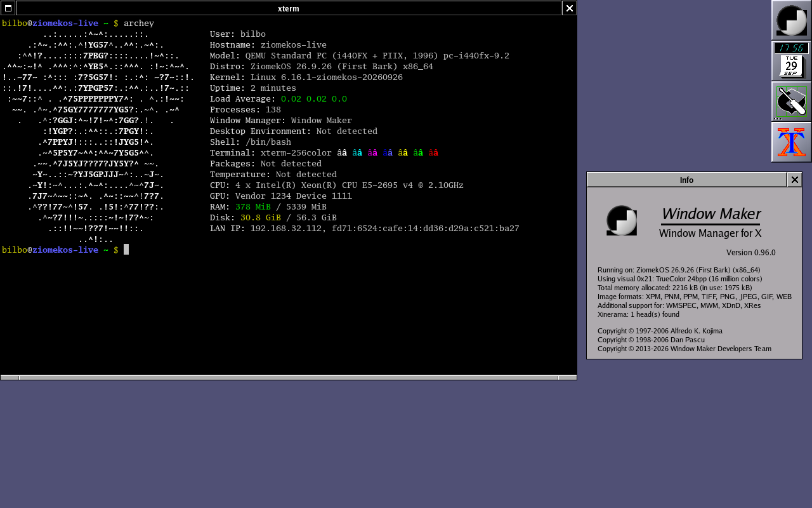This screenshot has width=812, height=508.
Task: Click the 'Kernel: Linux 6.16.1' line in the terminal
Action: 306,77
